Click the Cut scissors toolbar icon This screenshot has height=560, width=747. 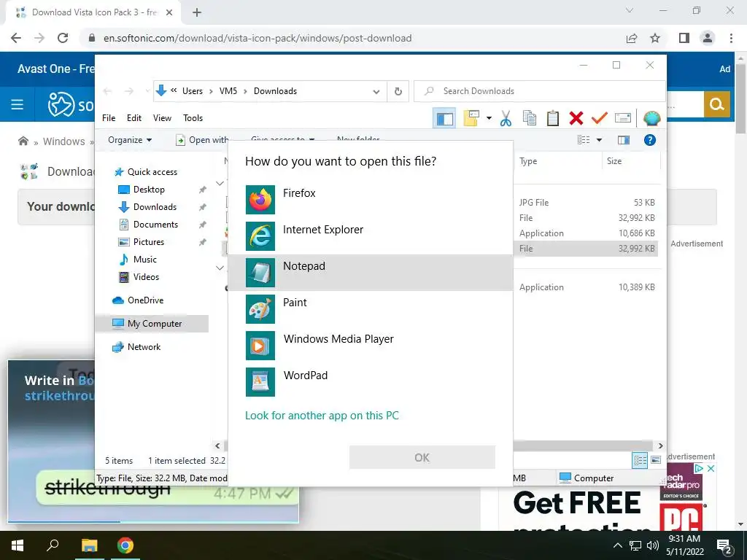[x=506, y=118]
